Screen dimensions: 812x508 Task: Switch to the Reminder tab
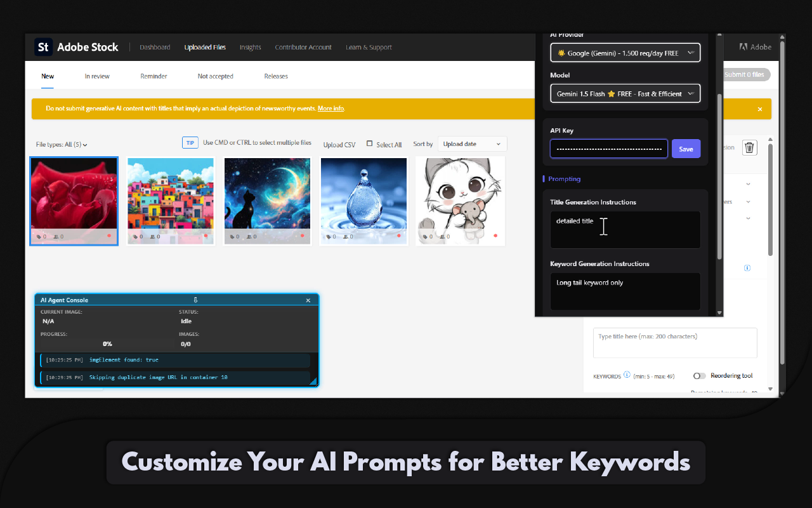[154, 76]
